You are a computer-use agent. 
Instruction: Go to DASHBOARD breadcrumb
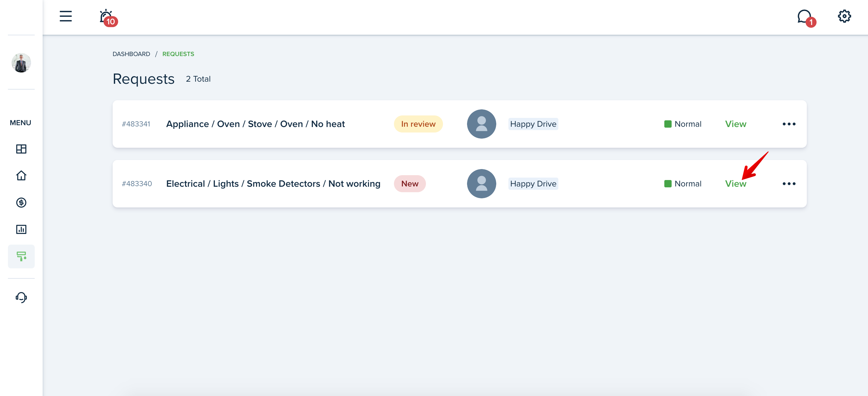[132, 54]
